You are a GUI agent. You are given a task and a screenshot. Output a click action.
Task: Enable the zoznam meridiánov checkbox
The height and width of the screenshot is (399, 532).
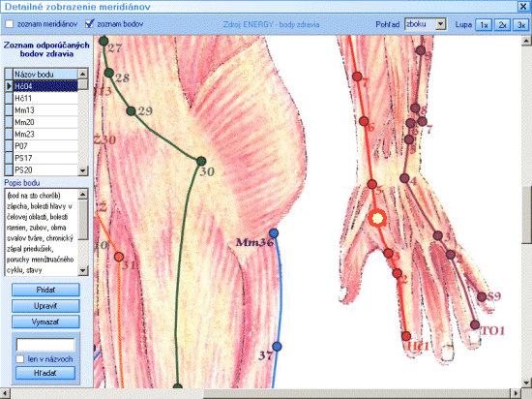[x=10, y=24]
